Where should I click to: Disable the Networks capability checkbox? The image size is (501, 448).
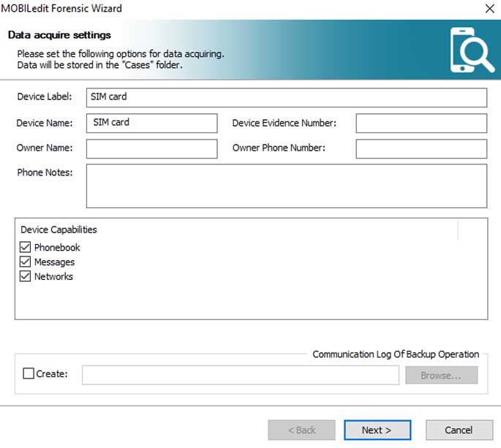26,277
